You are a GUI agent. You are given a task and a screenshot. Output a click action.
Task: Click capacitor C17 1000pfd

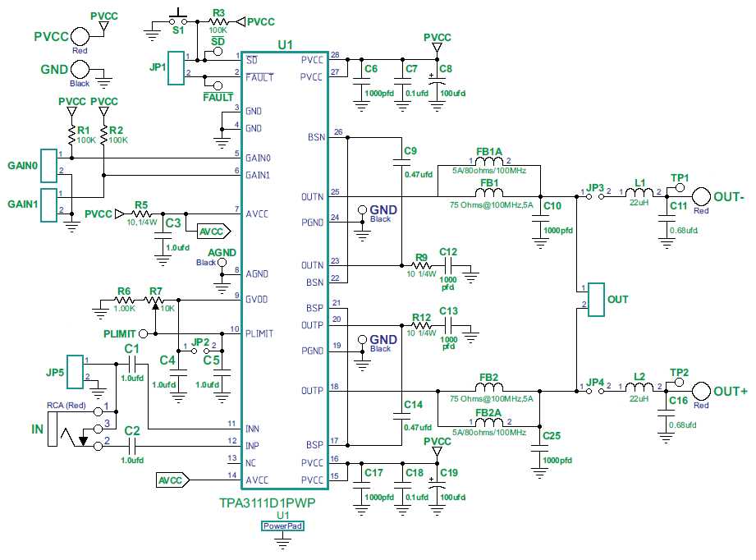tap(361, 486)
